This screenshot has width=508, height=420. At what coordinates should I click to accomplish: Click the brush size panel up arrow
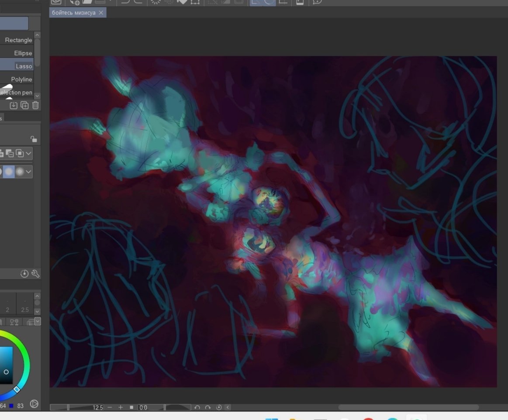click(x=37, y=296)
